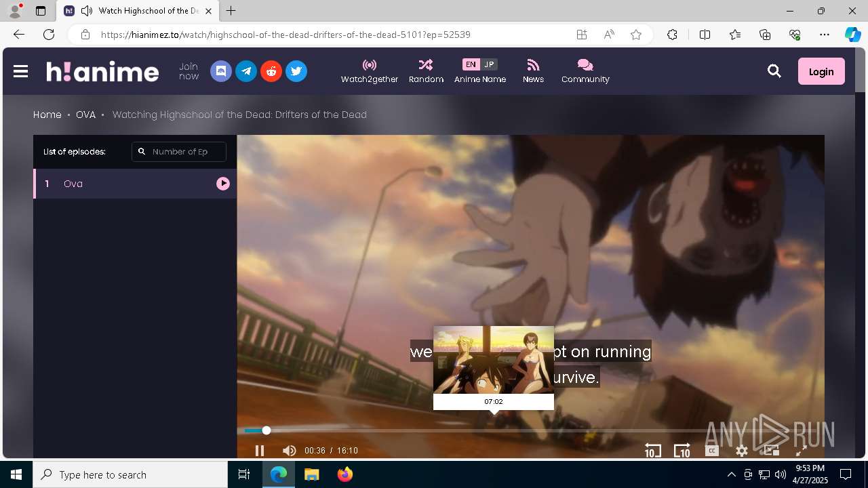Open the Discord join link
The height and width of the screenshot is (488, 868).
click(x=221, y=71)
